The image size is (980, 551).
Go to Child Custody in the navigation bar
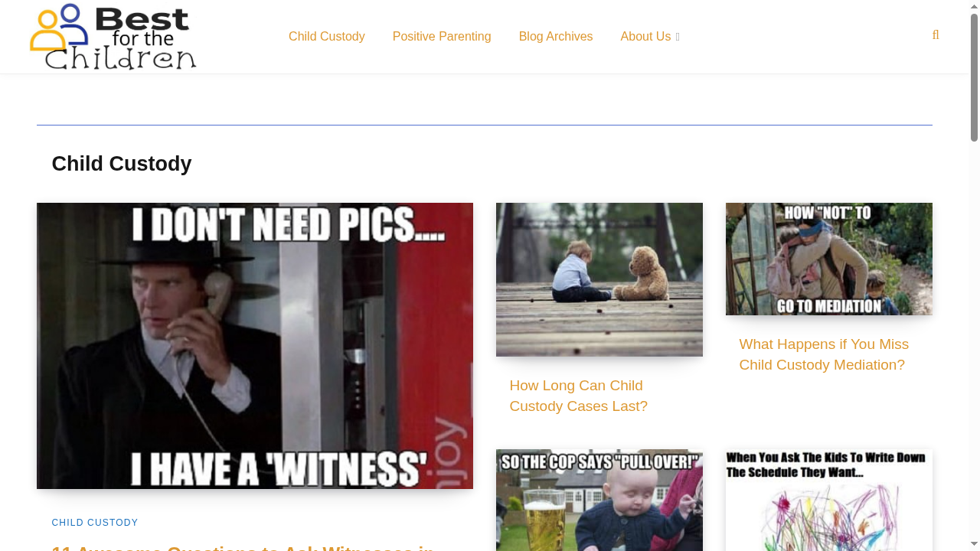[x=326, y=37]
